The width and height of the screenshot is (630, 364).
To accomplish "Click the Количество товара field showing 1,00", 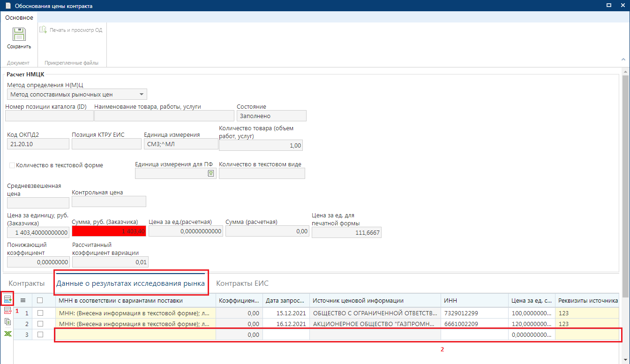I will (x=261, y=146).
